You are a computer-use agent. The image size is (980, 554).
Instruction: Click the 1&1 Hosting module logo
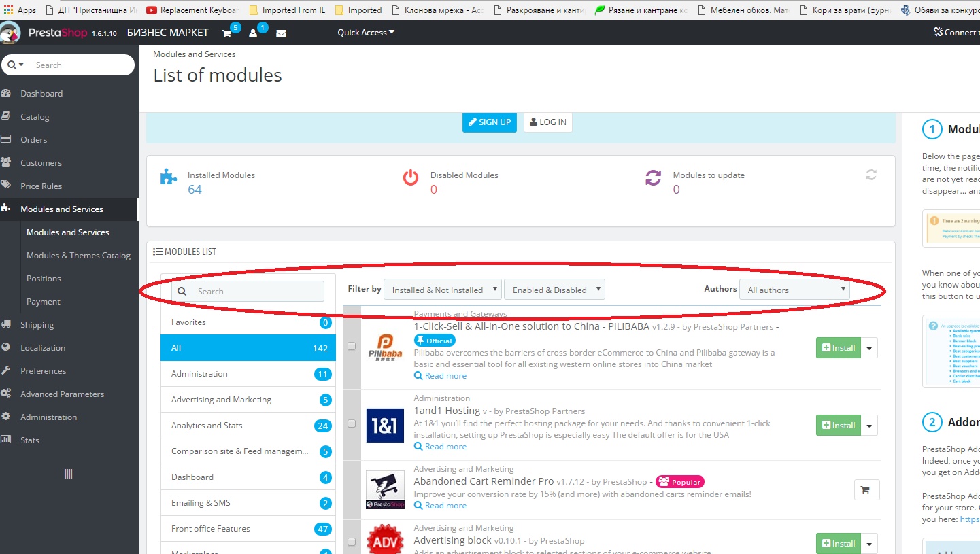pos(385,426)
